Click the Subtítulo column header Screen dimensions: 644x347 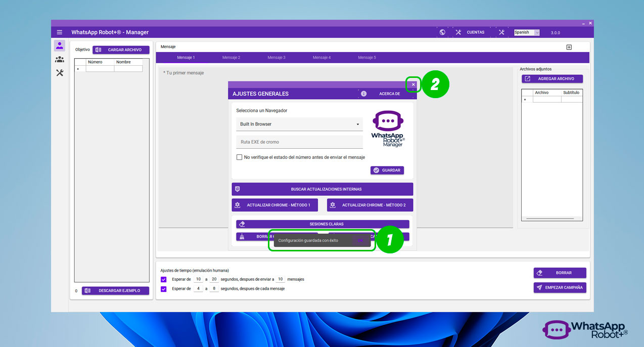(x=572, y=93)
